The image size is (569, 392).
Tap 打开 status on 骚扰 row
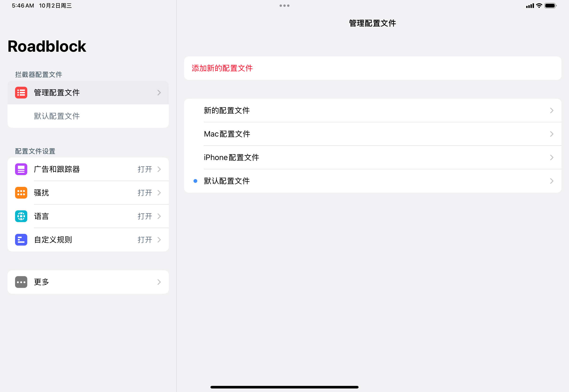145,193
